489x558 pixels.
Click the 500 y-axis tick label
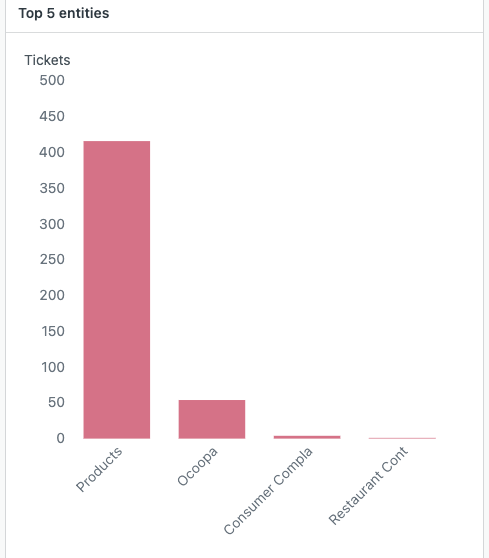pyautogui.click(x=52, y=80)
